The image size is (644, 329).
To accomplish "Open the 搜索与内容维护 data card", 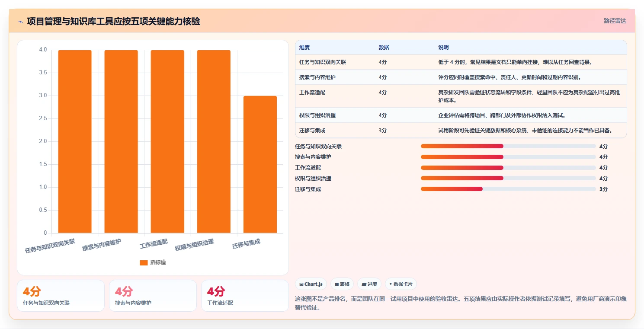I will pos(153,296).
